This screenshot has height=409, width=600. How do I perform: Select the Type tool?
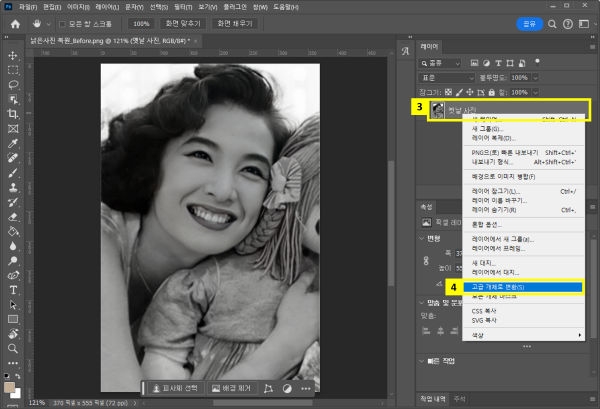point(13,289)
